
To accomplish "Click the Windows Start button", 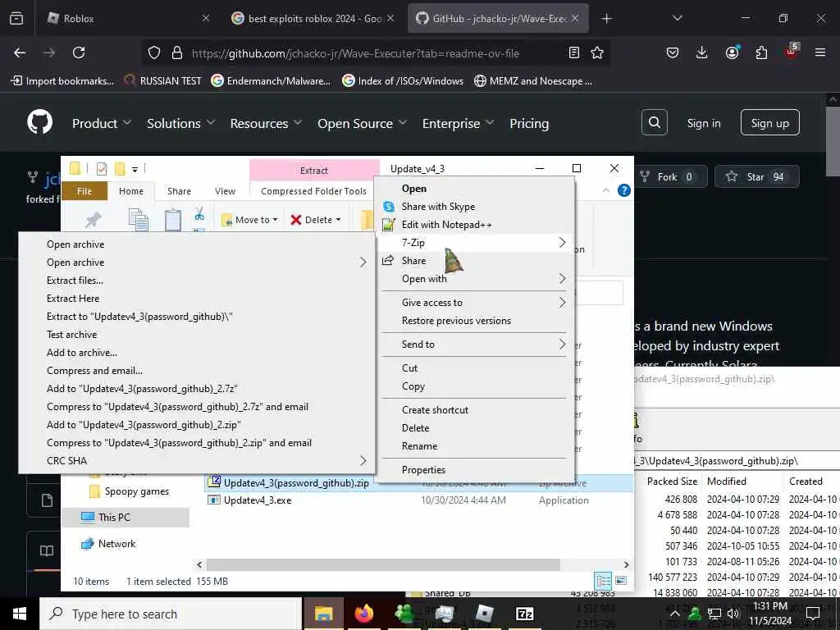I will pyautogui.click(x=20, y=614).
